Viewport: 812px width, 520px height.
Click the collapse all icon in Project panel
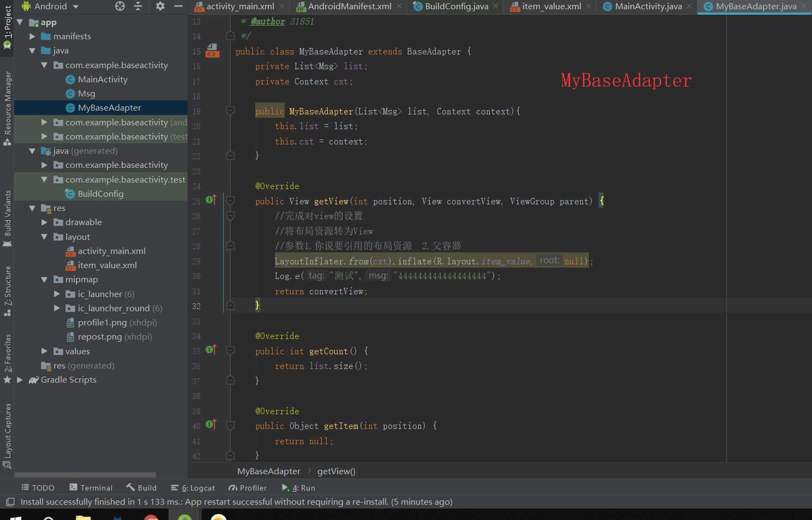pyautogui.click(x=138, y=6)
